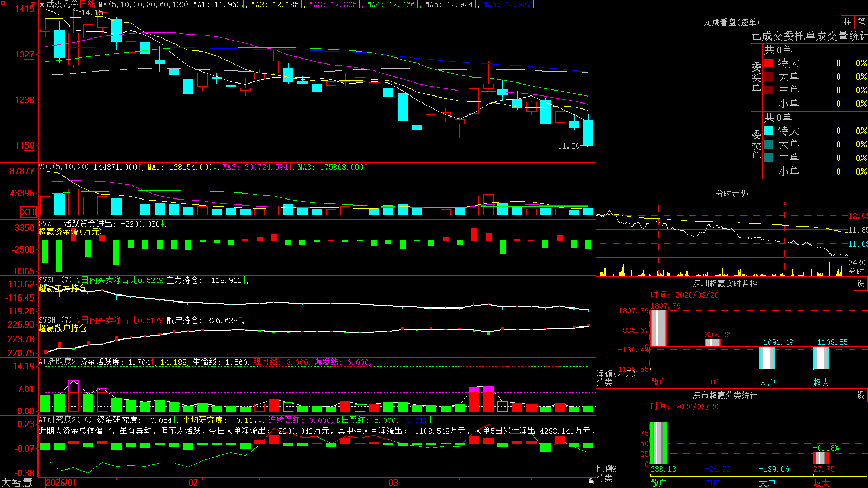
Task: Click the 深市超赢分类统计 panel title
Action: [725, 395]
